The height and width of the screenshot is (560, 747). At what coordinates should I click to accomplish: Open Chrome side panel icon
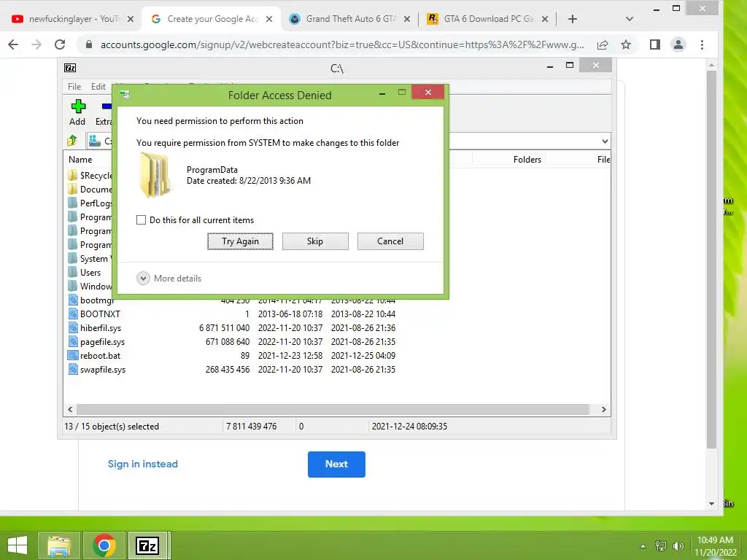[655, 44]
